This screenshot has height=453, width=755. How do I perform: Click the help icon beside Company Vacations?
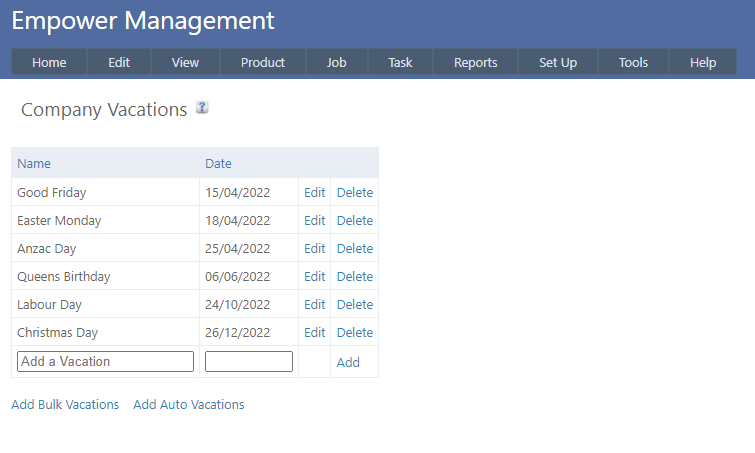coord(202,108)
